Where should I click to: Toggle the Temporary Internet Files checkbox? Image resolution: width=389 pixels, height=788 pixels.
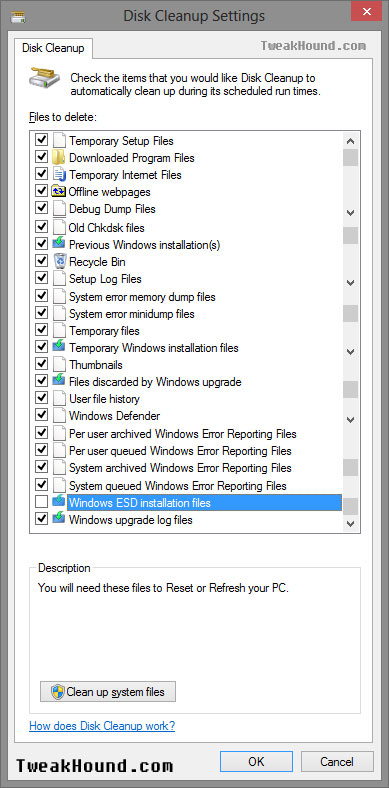[x=41, y=174]
